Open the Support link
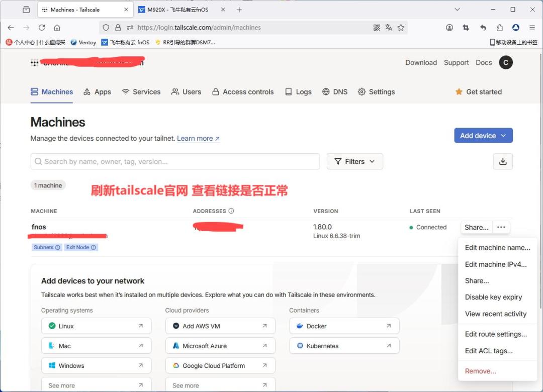This screenshot has width=543, height=392. tap(456, 63)
